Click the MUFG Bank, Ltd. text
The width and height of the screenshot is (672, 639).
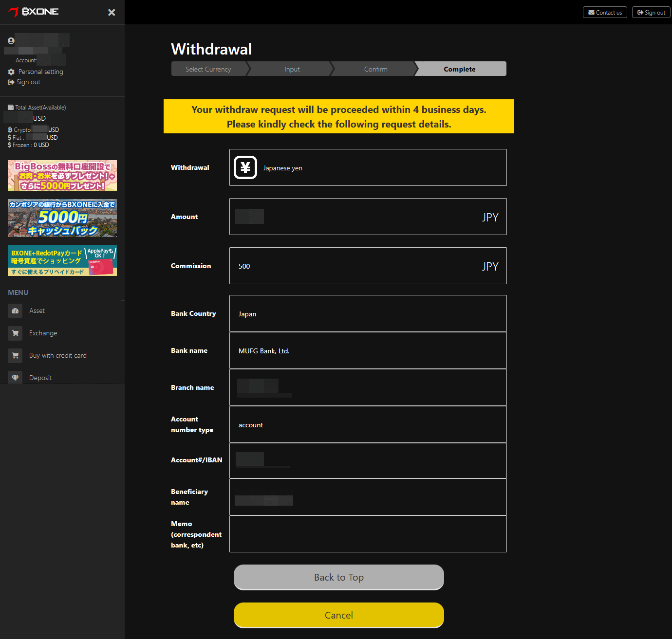click(264, 351)
